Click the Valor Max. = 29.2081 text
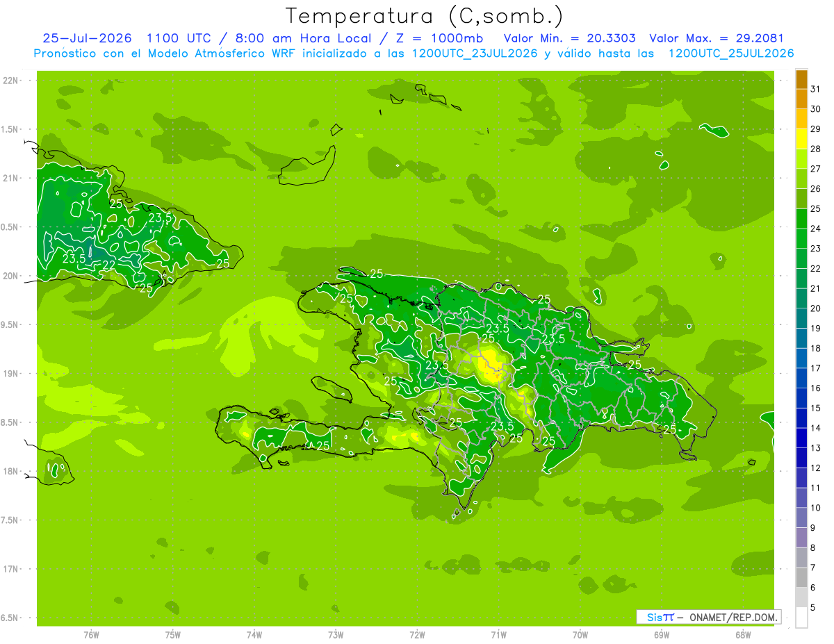This screenshot has width=834, height=644. pyautogui.click(x=717, y=38)
